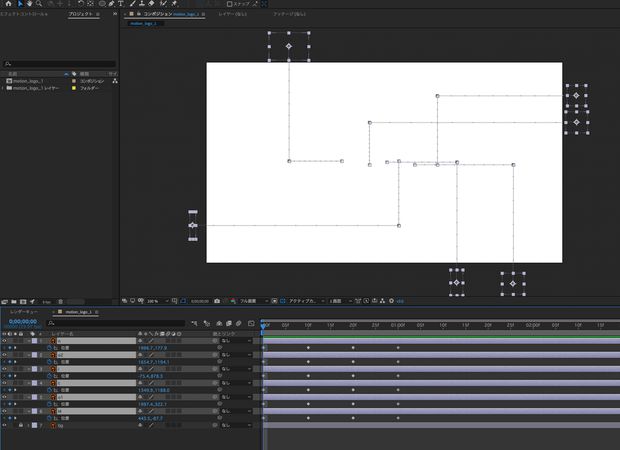The width and height of the screenshot is (620, 450).
Task: Open the Graph Editor in timeline
Action: point(251,323)
